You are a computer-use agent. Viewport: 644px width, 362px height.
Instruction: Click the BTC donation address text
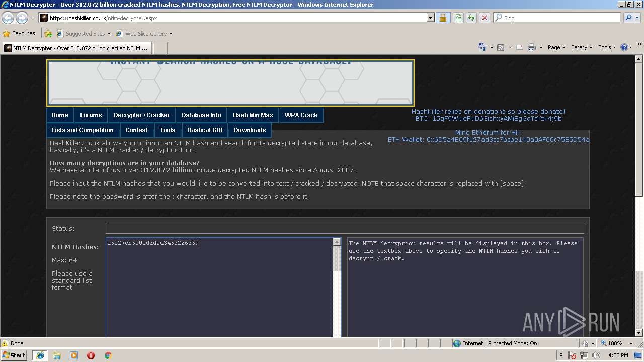click(x=489, y=119)
